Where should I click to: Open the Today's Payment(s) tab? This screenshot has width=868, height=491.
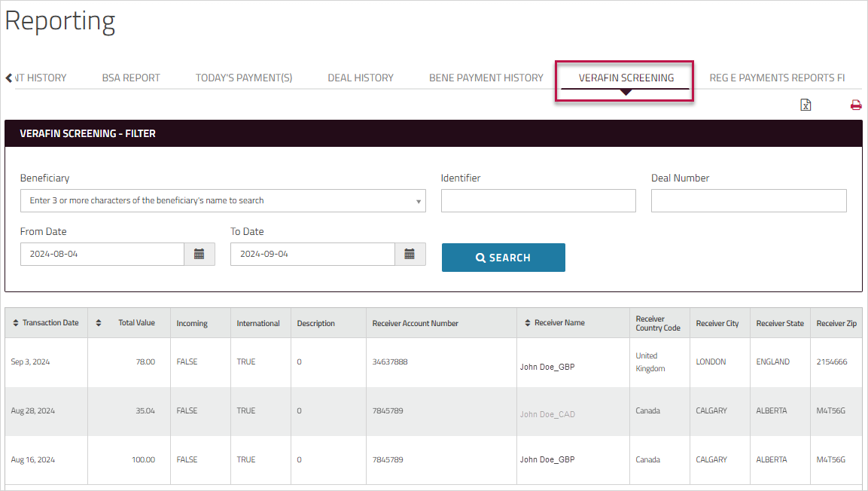click(x=244, y=78)
